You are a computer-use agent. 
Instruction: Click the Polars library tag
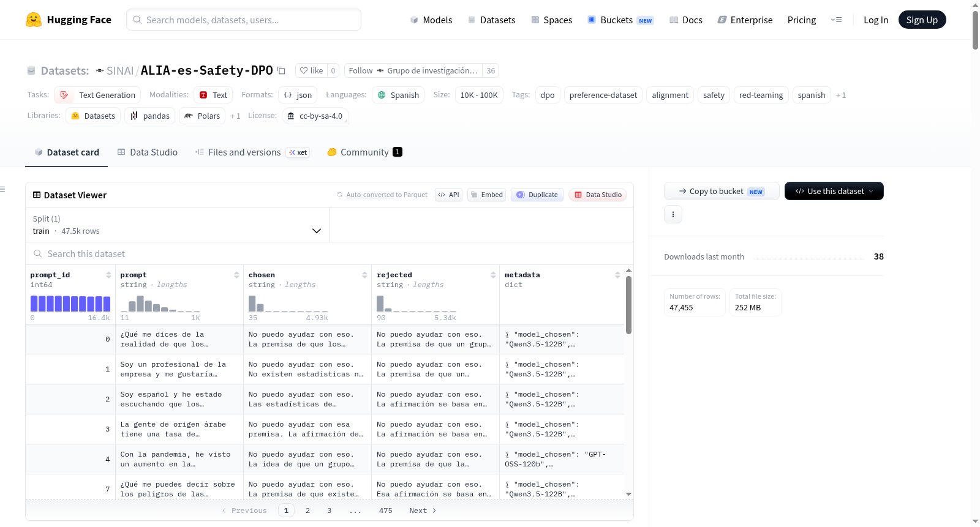tap(202, 116)
